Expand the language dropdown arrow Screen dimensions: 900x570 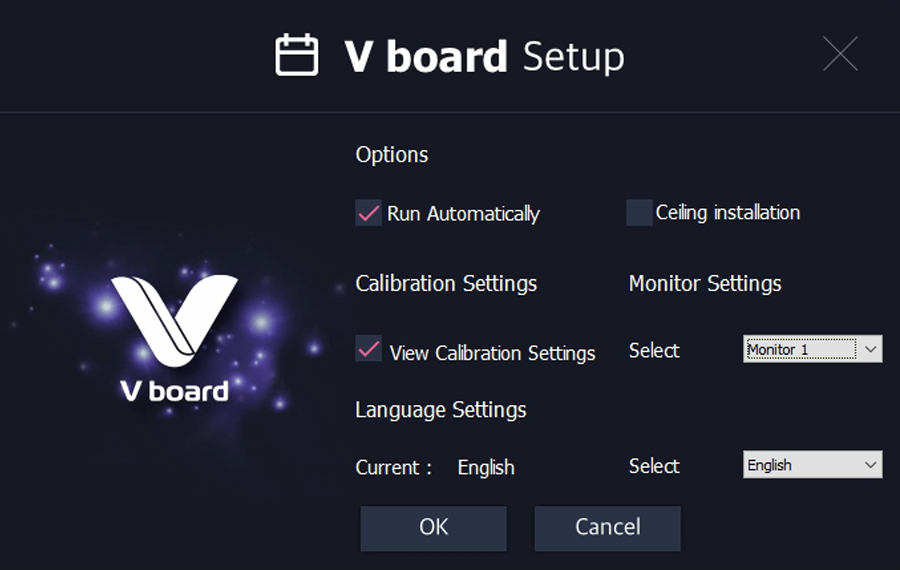coord(871,465)
